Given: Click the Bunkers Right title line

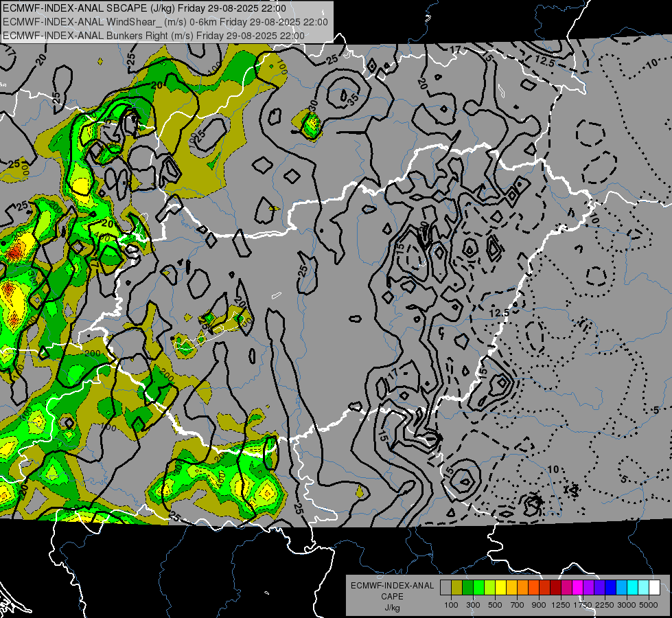Looking at the screenshot, I should click(154, 36).
